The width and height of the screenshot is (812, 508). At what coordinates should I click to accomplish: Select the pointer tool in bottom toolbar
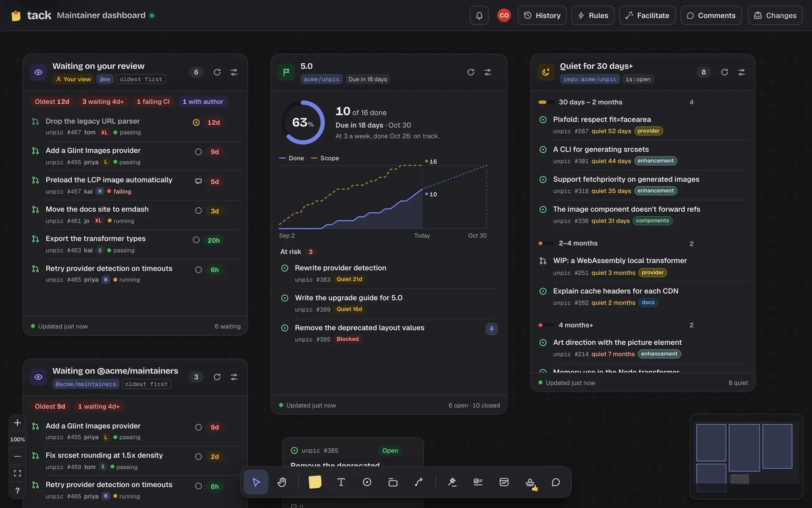(256, 482)
